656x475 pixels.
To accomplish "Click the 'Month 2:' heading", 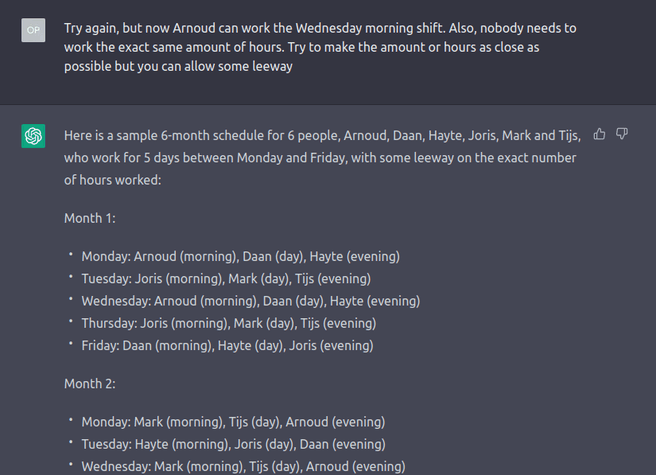I will [x=90, y=383].
